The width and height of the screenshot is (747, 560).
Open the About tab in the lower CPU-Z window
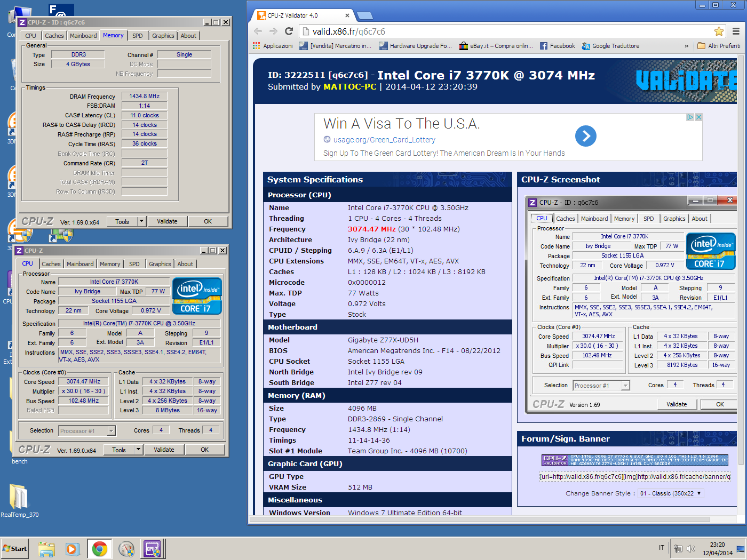point(185,264)
